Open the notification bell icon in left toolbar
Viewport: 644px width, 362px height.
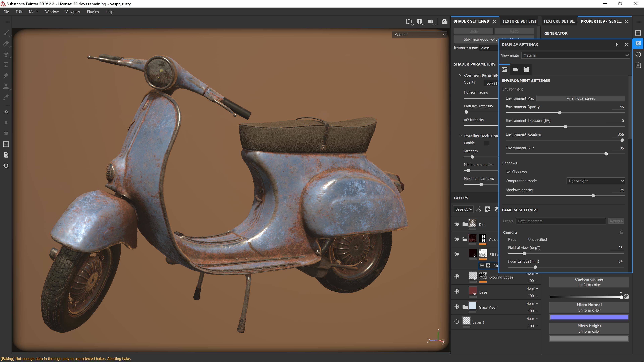pos(6,123)
